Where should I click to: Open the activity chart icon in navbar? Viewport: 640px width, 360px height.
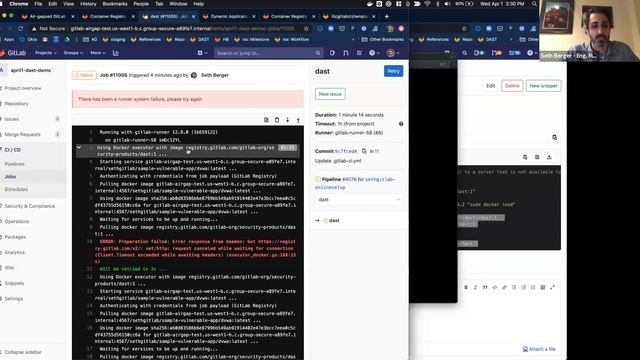pyautogui.click(x=116, y=53)
